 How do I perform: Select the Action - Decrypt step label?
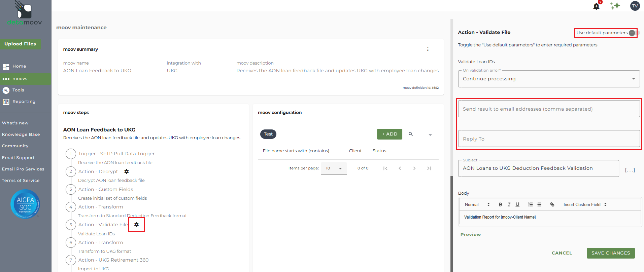coord(98,172)
